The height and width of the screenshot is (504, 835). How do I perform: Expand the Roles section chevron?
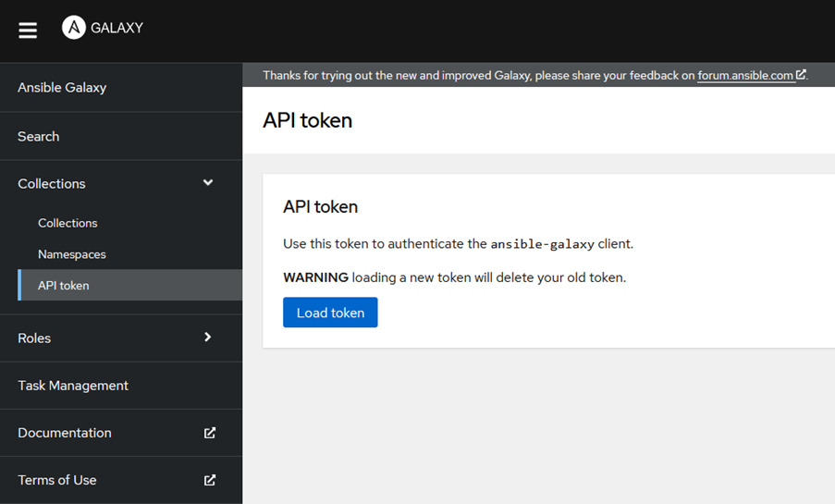pos(208,338)
